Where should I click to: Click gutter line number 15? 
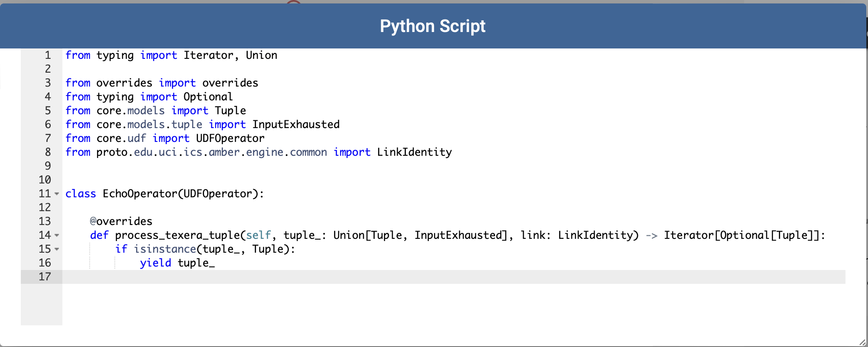45,249
